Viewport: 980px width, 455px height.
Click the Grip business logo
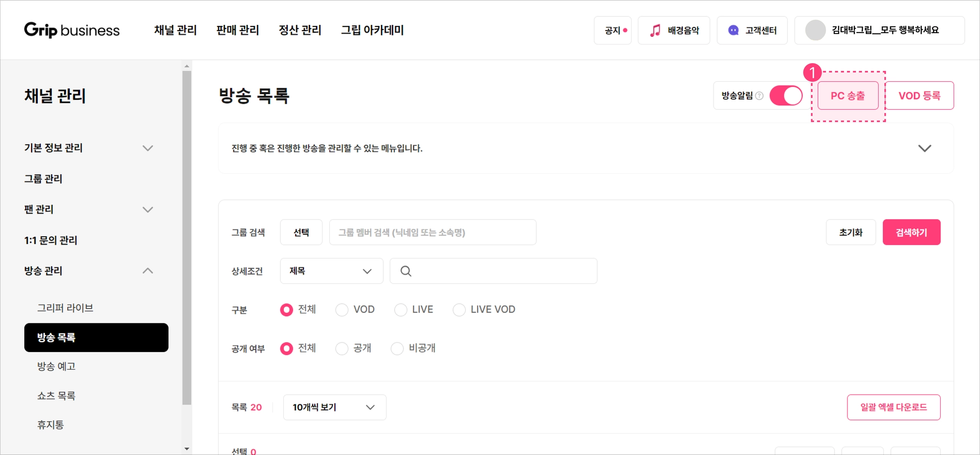72,30
